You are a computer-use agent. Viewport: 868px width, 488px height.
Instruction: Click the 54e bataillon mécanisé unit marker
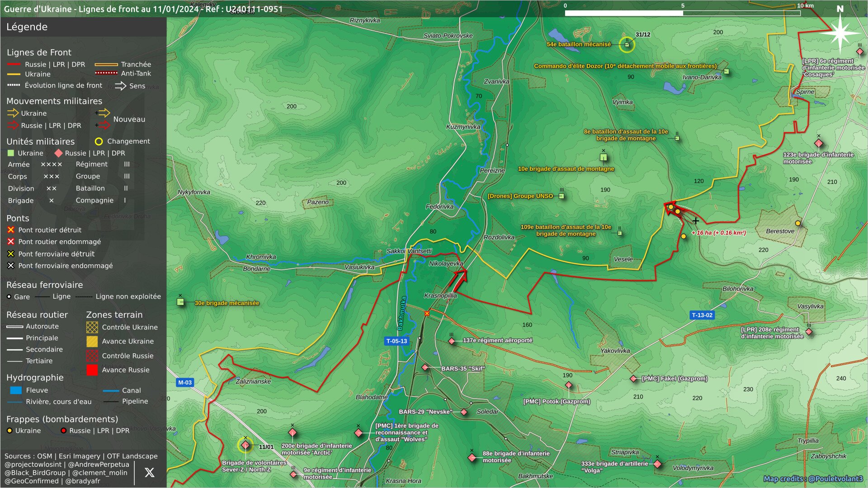(x=627, y=44)
